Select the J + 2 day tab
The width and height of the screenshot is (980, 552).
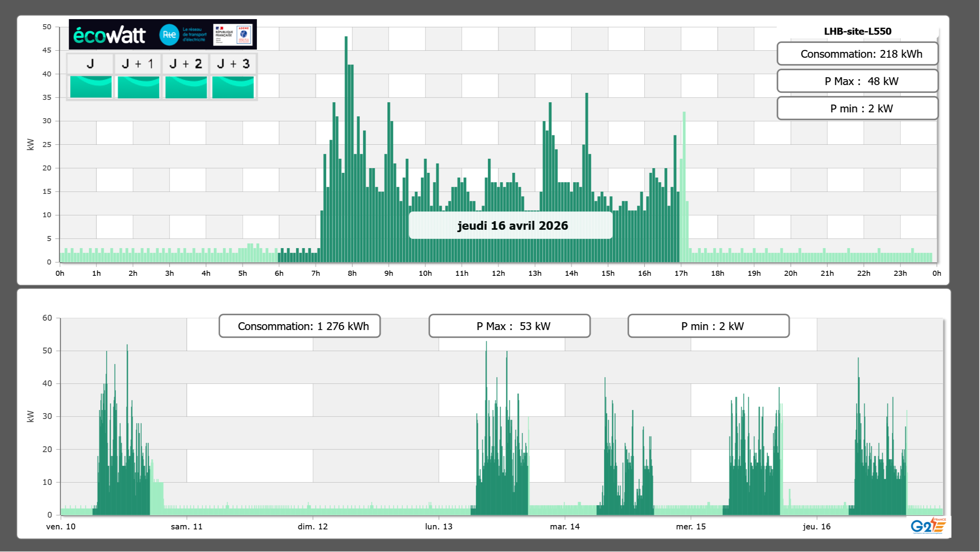pos(186,64)
